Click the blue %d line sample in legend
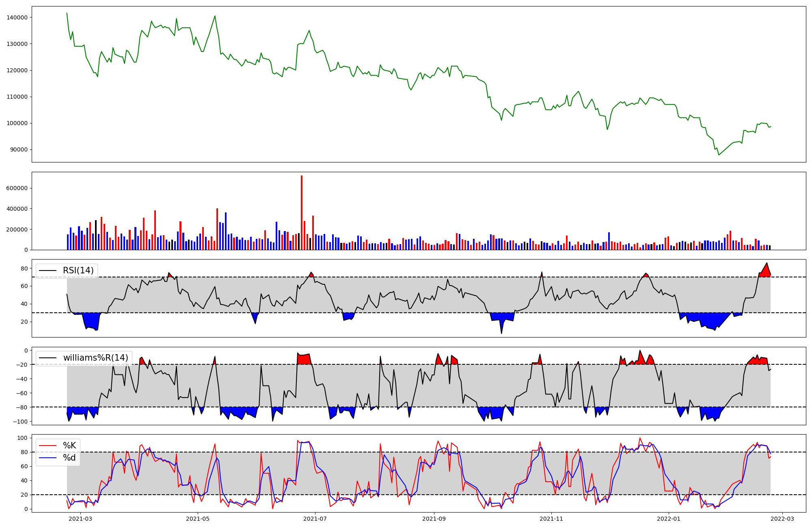812x528 pixels. coord(48,458)
